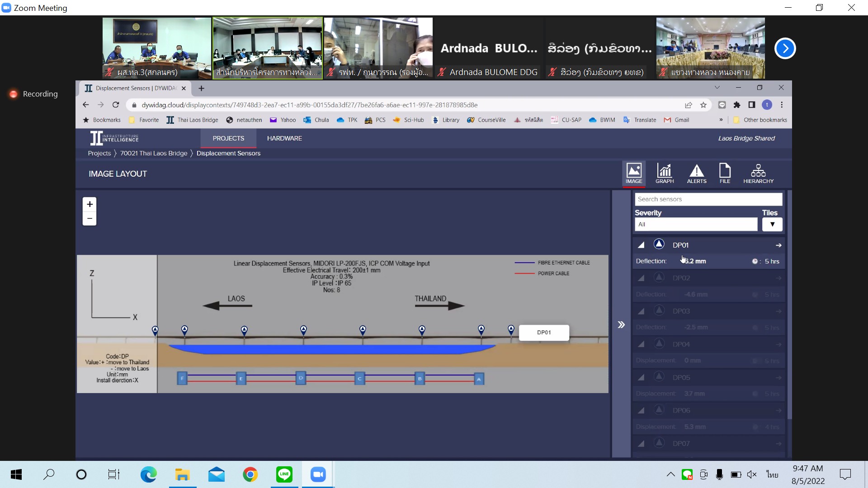Click the map zoom out minus button
The image size is (868, 488).
pyautogui.click(x=90, y=219)
